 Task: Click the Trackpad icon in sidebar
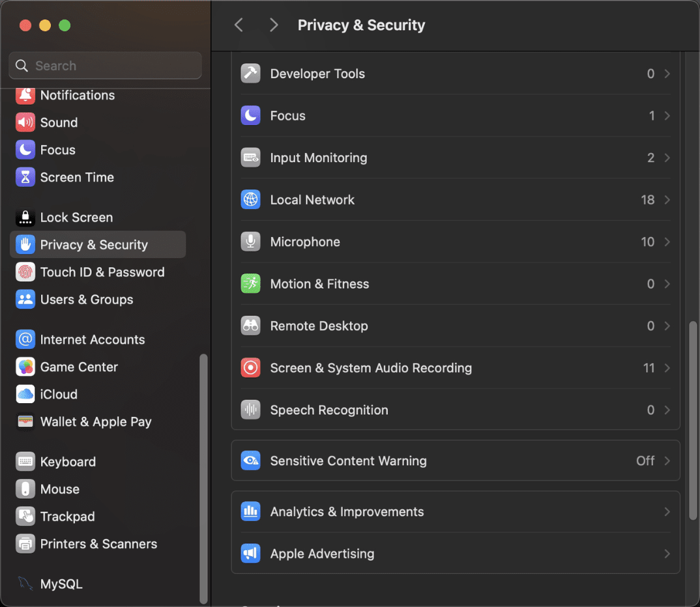(x=25, y=516)
